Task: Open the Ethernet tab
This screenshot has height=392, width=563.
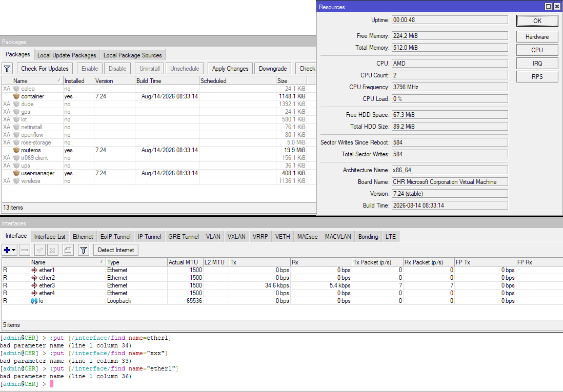Action: (x=83, y=237)
